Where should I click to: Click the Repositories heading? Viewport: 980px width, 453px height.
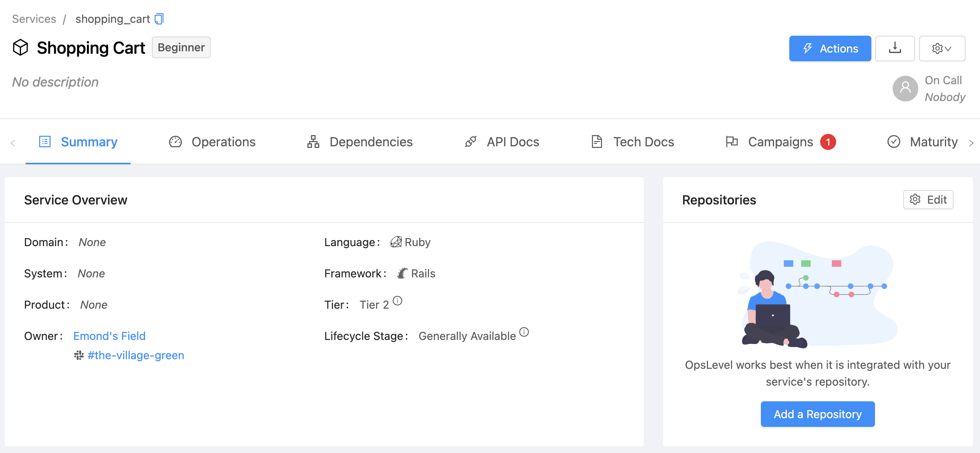[x=719, y=200]
